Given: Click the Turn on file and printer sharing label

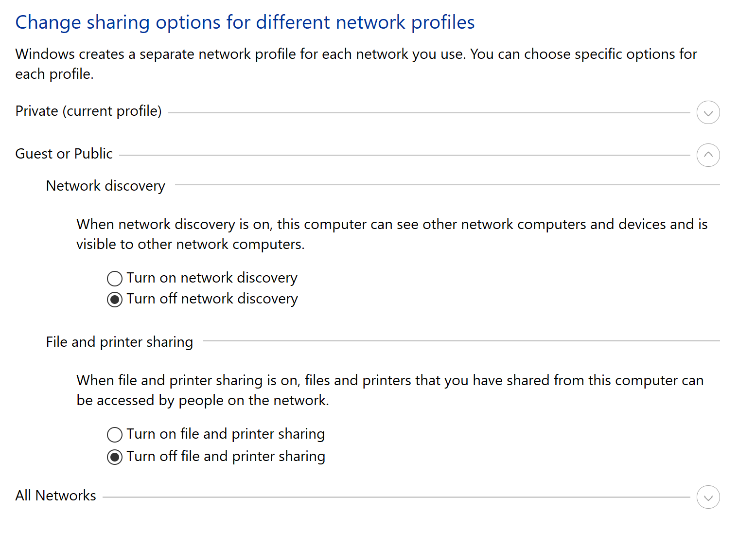Looking at the screenshot, I should pos(226,434).
